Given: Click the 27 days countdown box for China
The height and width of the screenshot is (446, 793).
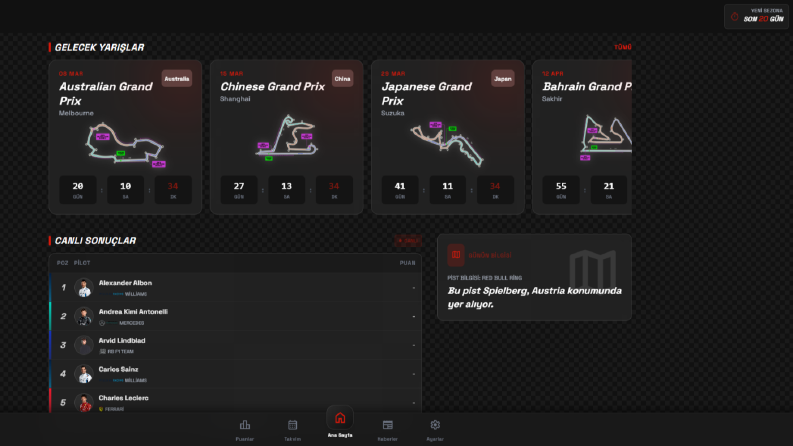Looking at the screenshot, I should point(239,190).
